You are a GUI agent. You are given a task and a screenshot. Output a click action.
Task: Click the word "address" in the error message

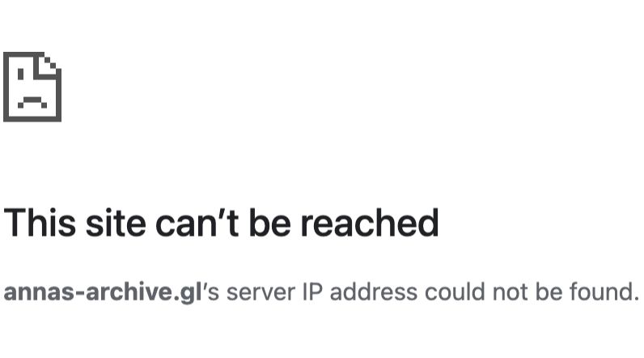(374, 292)
